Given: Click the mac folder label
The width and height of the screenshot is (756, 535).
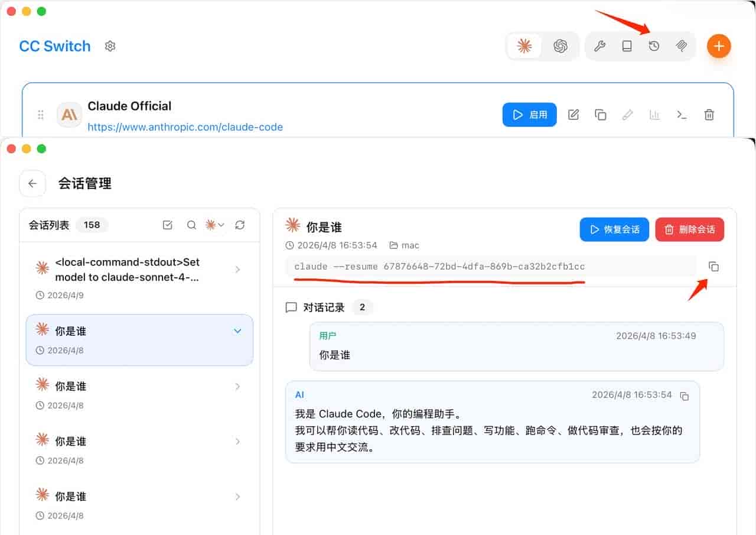Looking at the screenshot, I should [x=405, y=245].
